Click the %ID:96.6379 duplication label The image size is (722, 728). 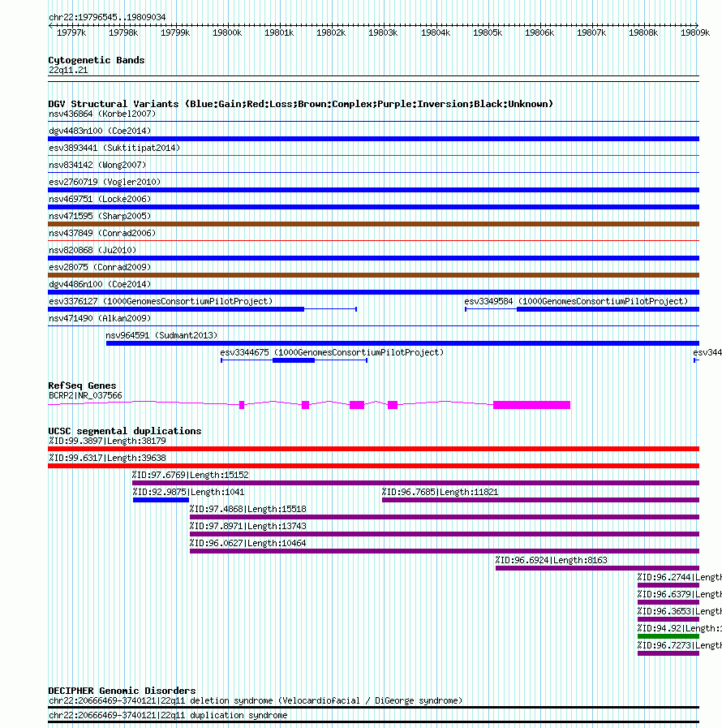pos(679,594)
